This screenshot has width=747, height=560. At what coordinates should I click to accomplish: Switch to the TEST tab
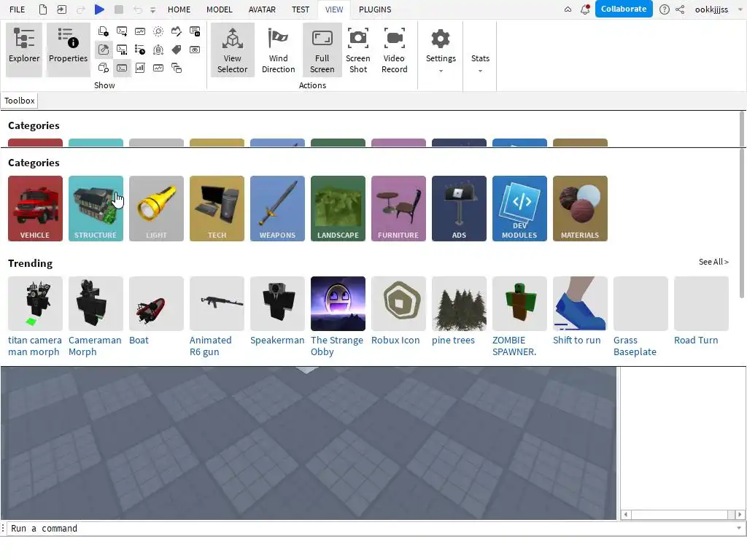click(301, 9)
